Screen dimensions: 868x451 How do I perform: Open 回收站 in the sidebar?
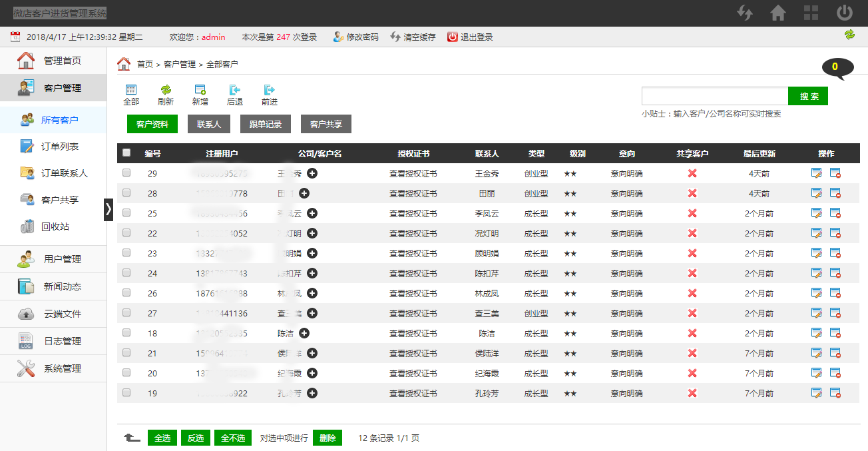coord(53,226)
